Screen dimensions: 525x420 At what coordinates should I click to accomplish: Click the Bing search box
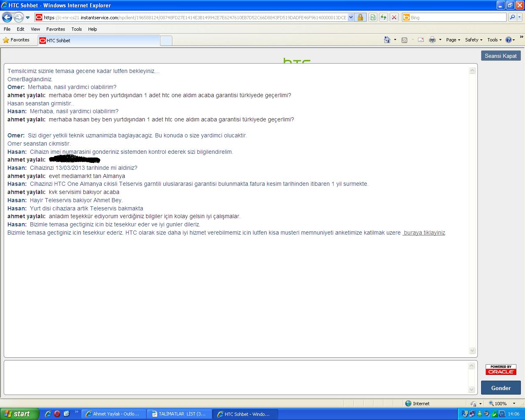pyautogui.click(x=454, y=18)
